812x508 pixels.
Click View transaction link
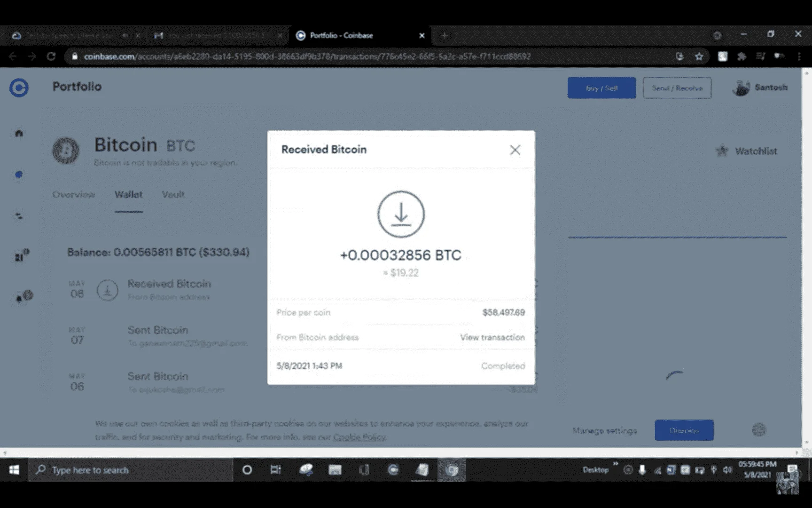click(492, 337)
